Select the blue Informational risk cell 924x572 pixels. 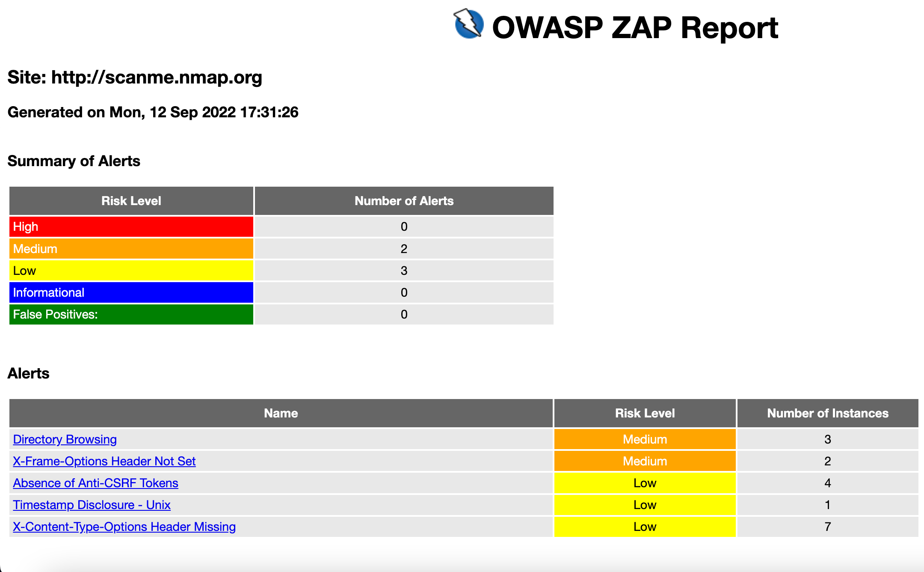(x=131, y=292)
